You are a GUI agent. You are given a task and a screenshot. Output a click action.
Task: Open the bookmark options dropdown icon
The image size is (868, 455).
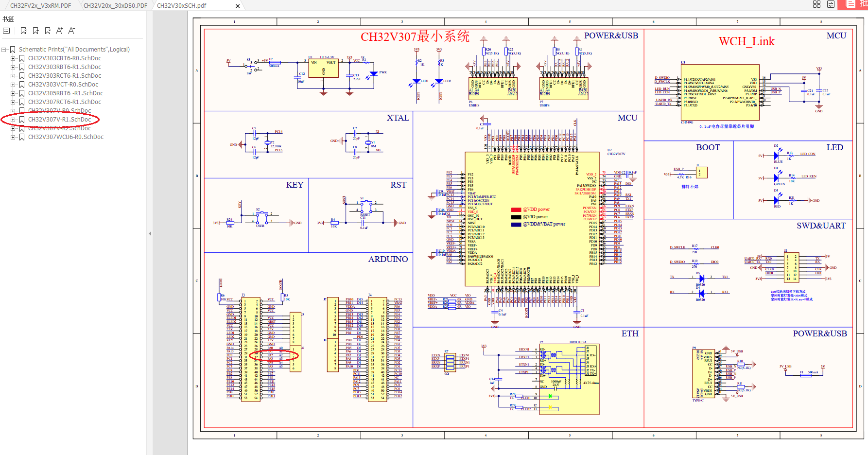pyautogui.click(x=48, y=31)
